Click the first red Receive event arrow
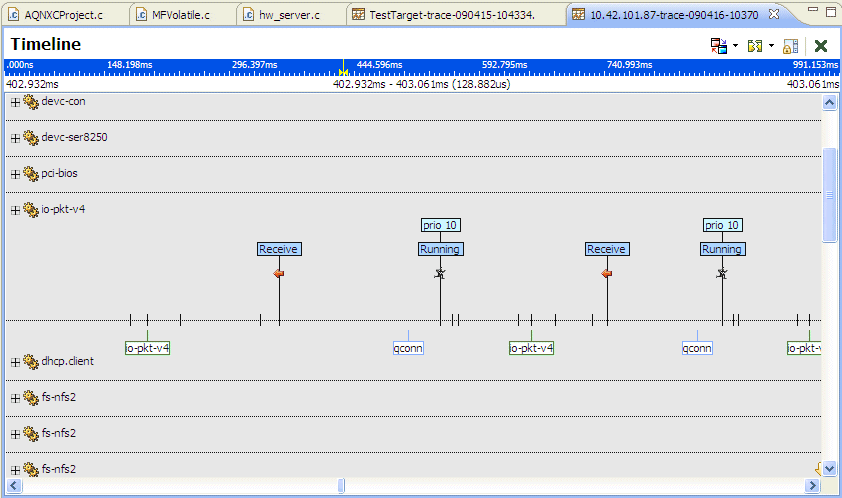The image size is (842, 498). 279,273
